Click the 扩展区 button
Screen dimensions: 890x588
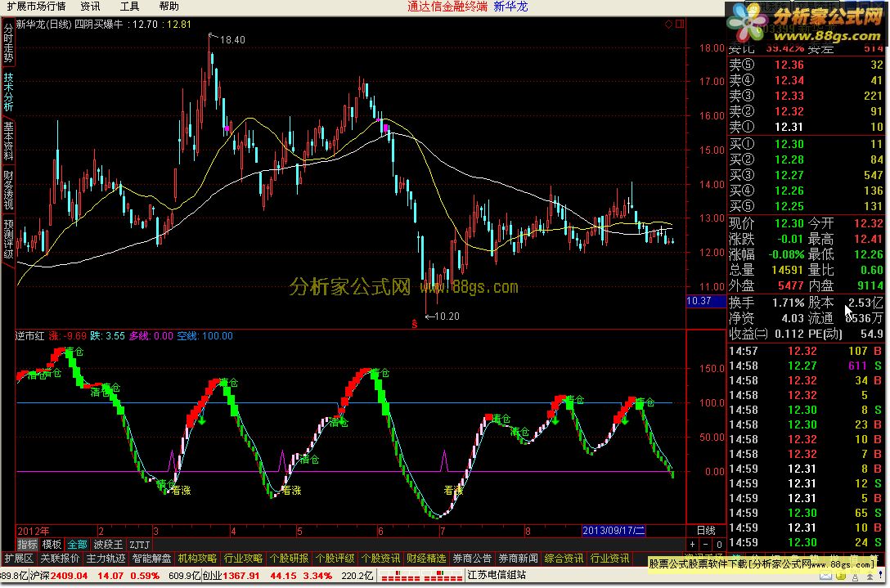[19, 559]
